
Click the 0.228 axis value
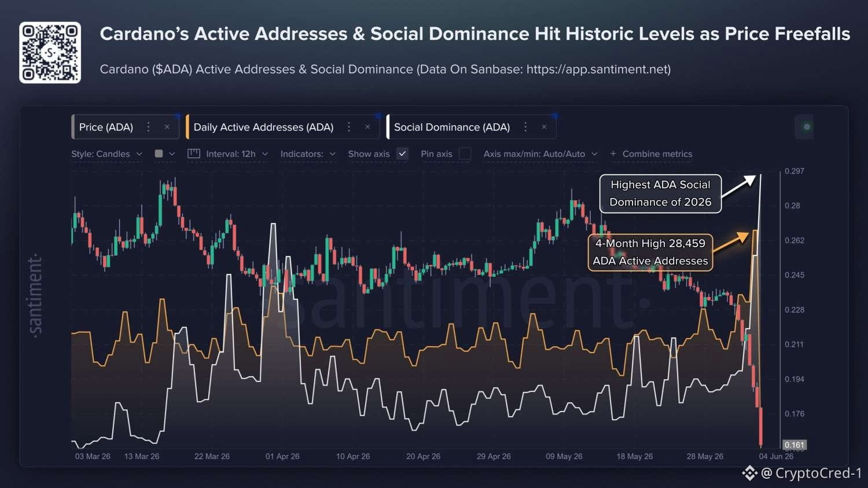point(795,310)
